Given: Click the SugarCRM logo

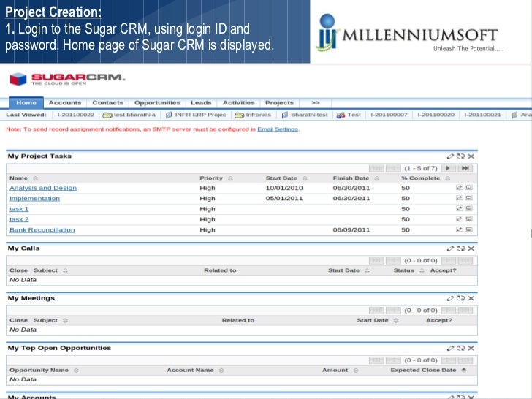Looking at the screenshot, I should pyautogui.click(x=67, y=79).
